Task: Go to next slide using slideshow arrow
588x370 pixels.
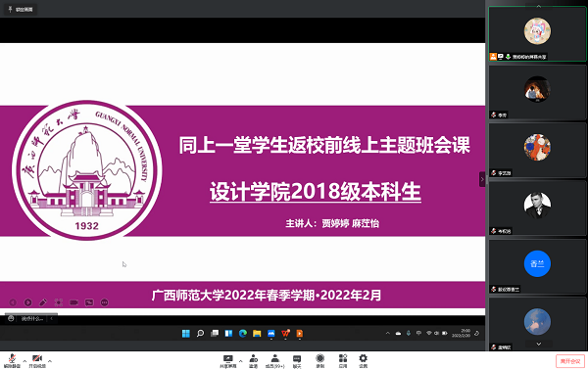Action: click(x=27, y=302)
